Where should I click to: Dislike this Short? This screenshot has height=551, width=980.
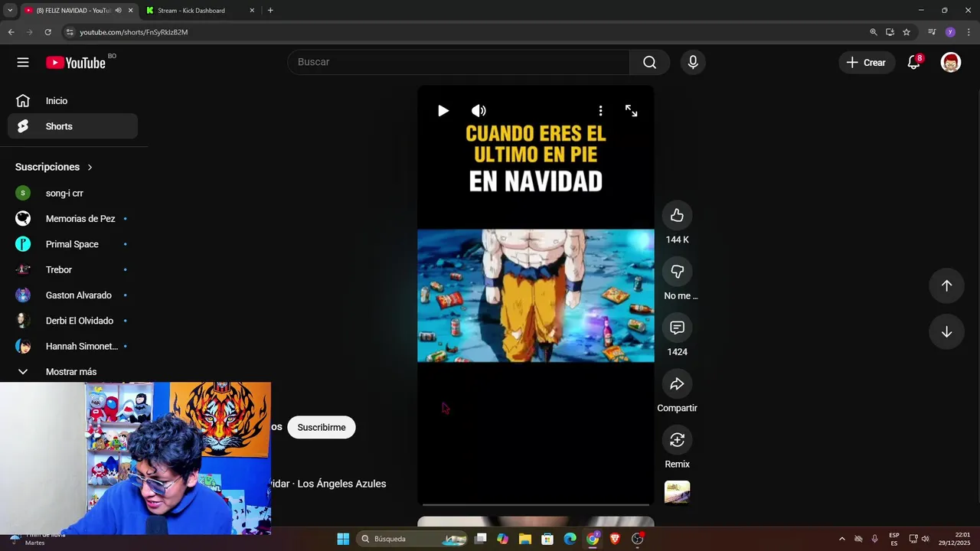[677, 272]
